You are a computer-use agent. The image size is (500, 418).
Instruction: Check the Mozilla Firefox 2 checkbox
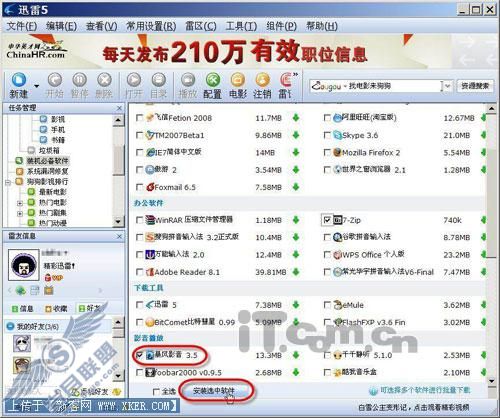(x=327, y=152)
